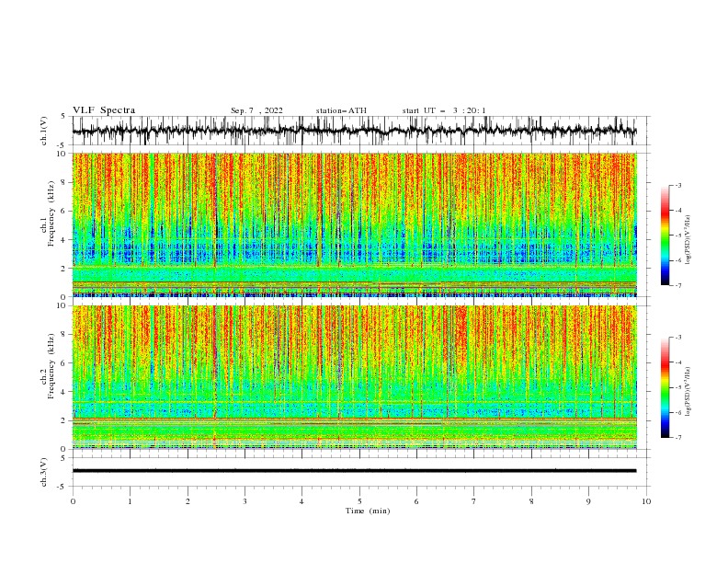Click time axis tick label '1'
728x563 pixels.
coord(130,501)
